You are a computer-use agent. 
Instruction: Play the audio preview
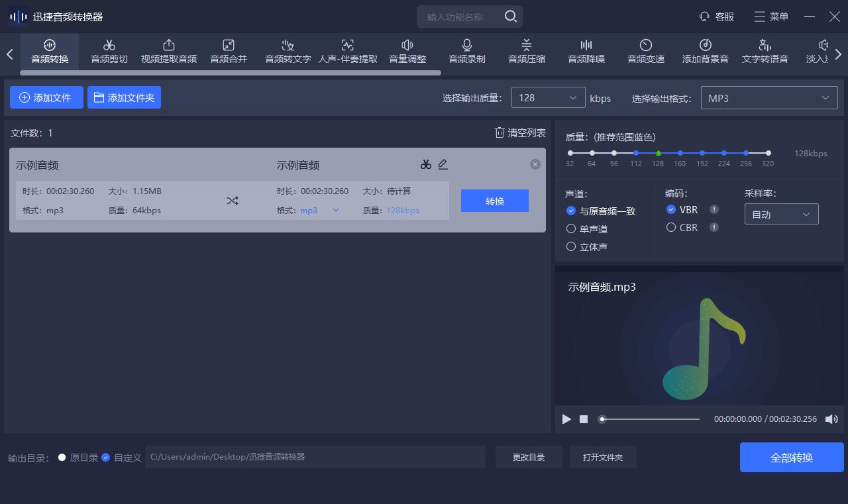click(x=566, y=419)
